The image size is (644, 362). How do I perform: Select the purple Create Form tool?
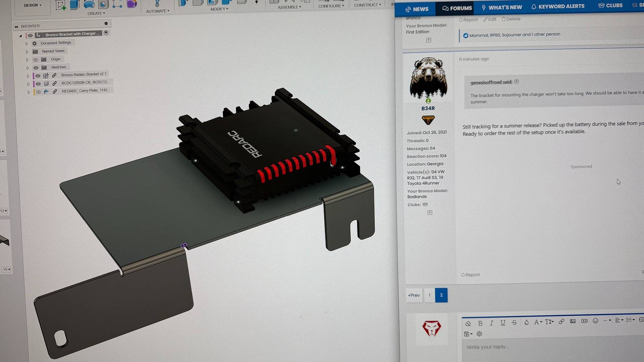click(x=132, y=4)
